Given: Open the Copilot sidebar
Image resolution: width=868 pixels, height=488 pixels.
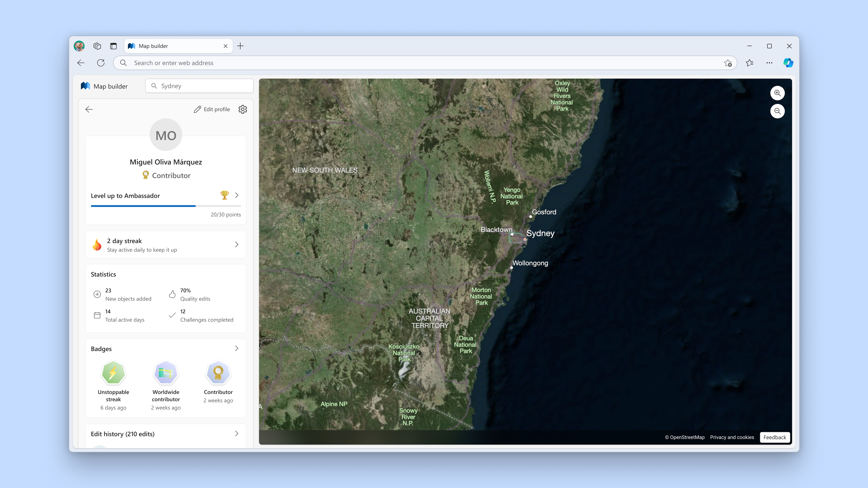Looking at the screenshot, I should point(788,63).
